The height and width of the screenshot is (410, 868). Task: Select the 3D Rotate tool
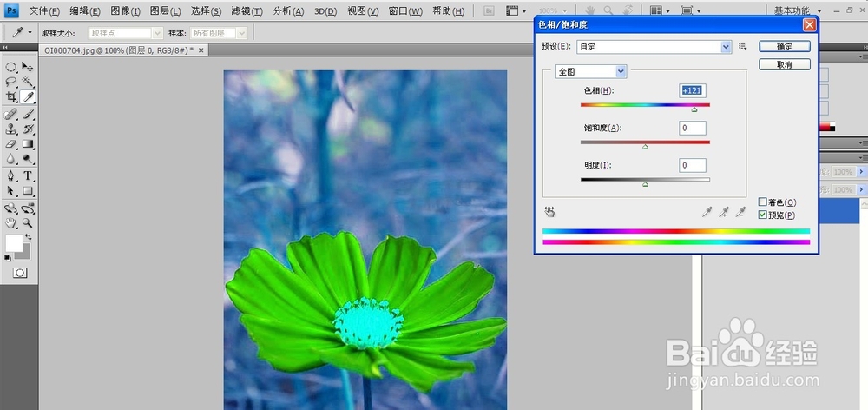11,208
